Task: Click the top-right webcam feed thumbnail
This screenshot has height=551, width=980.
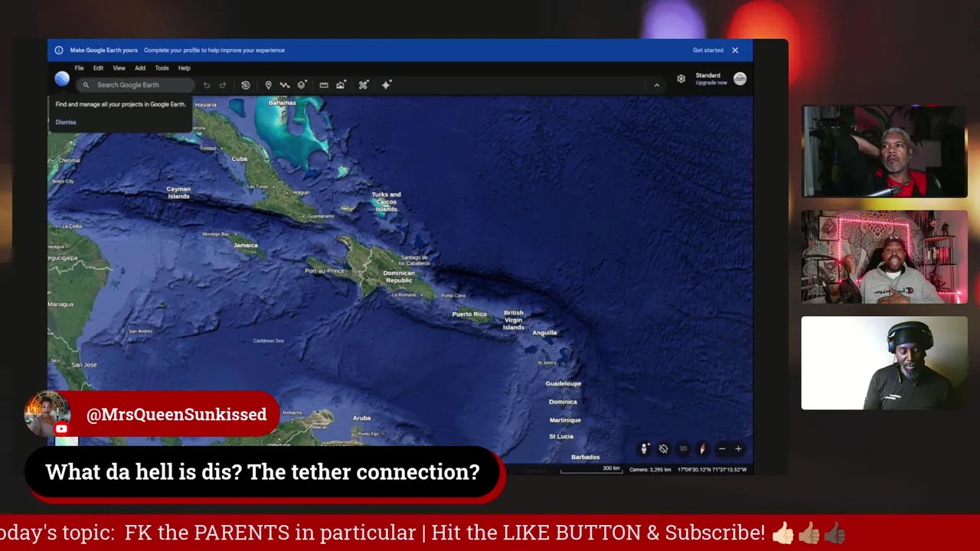Action: [884, 152]
